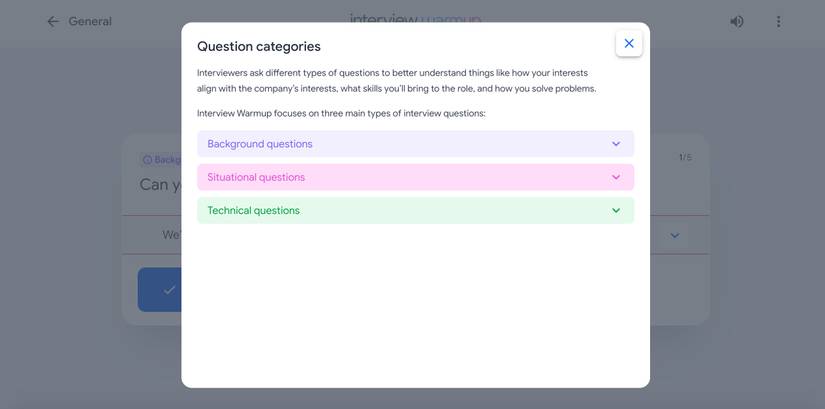Click the speaker audio icon

click(737, 21)
